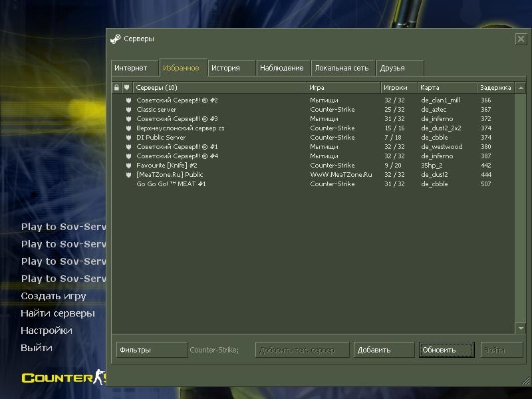Viewport: 532px width, 399px height.
Task: Open Найти серверы in the main menu
Action: [58, 313]
